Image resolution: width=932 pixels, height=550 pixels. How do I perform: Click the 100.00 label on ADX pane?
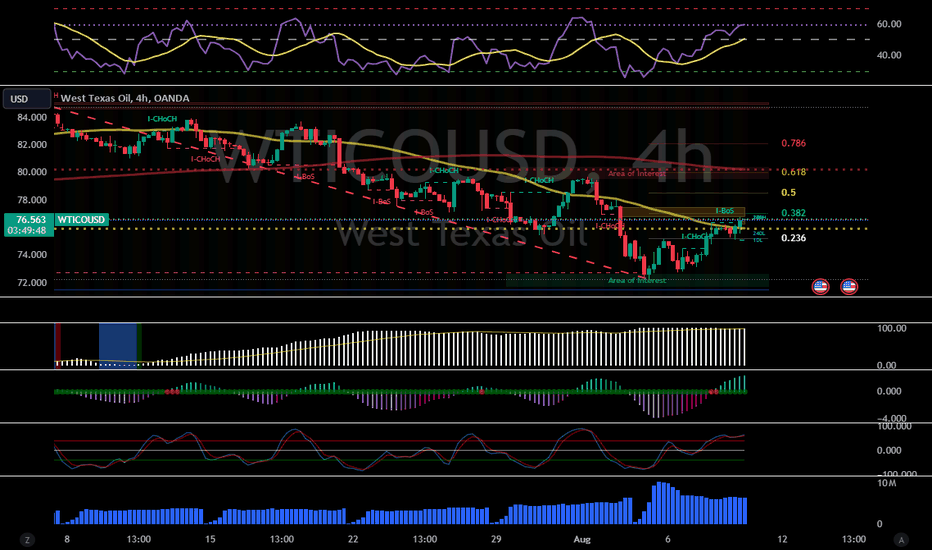click(892, 328)
